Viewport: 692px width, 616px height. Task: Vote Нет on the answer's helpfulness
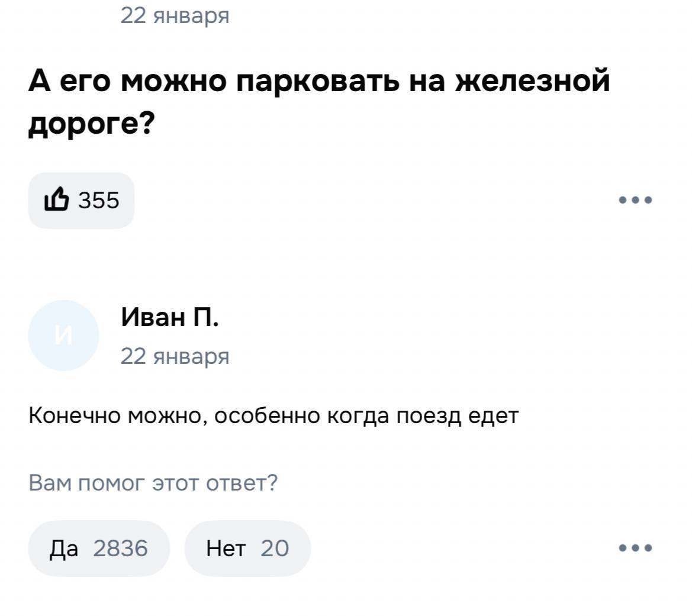point(225,549)
